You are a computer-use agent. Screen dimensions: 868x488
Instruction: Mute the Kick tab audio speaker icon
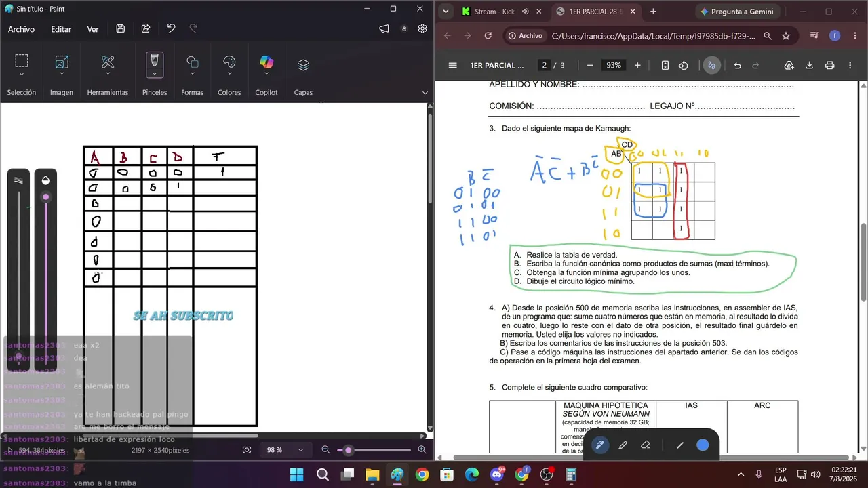coord(524,12)
